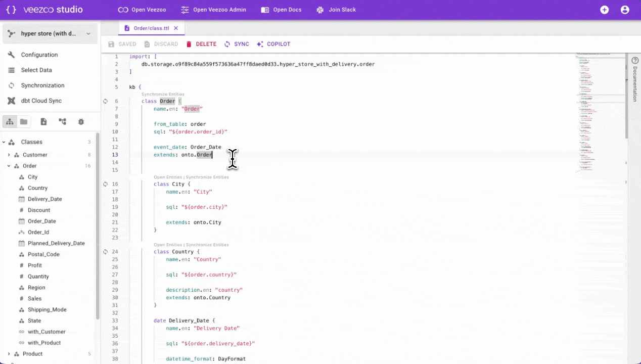Close the Order/class.ttl tab
The image size is (641, 364).
[x=176, y=28]
